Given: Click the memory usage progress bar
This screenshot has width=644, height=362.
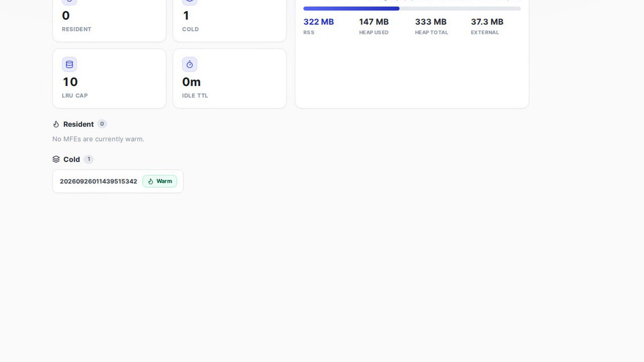Looking at the screenshot, I should tap(412, 9).
